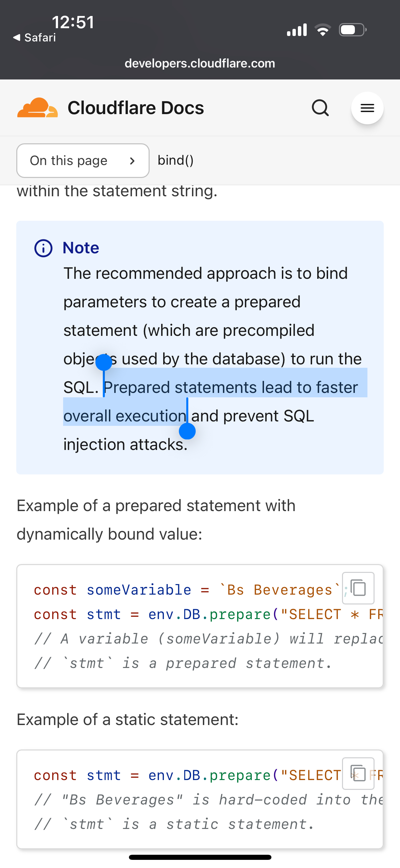This screenshot has width=400, height=868.
Task: Open the hamburger menu button
Action: [367, 108]
